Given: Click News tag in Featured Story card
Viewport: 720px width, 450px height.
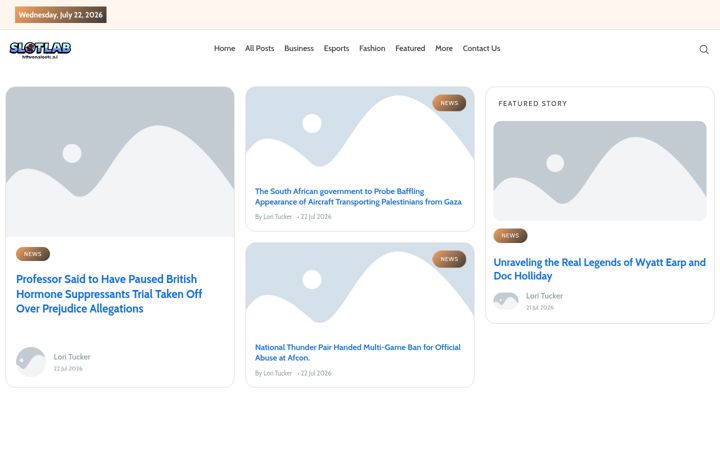Looking at the screenshot, I should (x=510, y=236).
